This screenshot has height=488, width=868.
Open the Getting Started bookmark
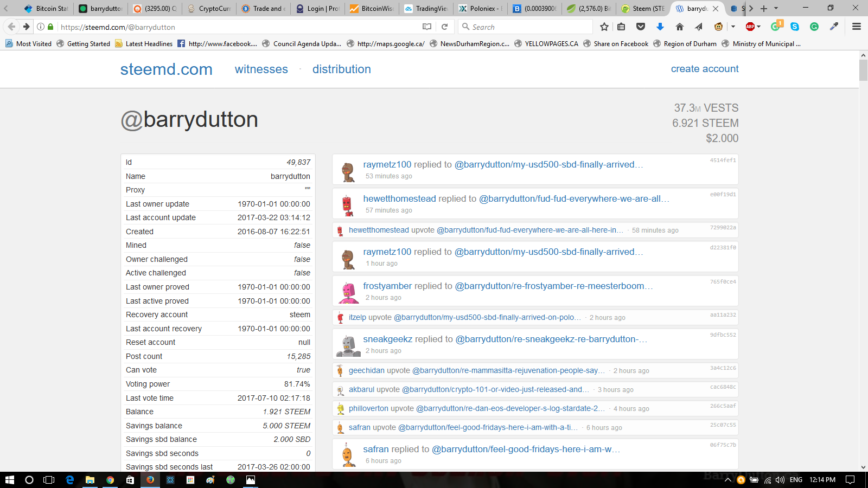pyautogui.click(x=83, y=43)
